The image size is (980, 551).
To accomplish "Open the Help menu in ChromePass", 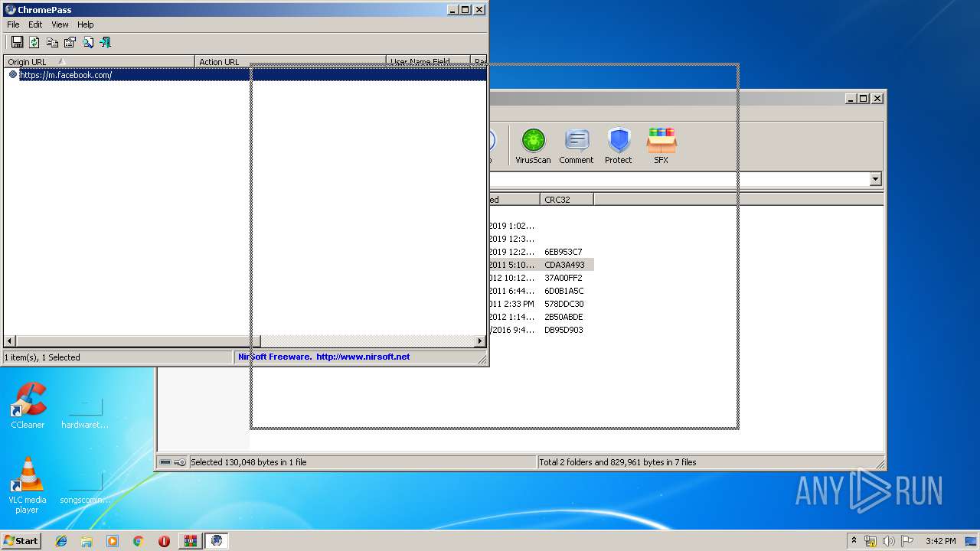I will click(x=85, y=24).
